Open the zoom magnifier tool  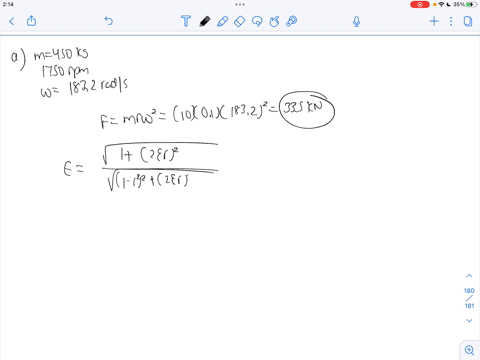coord(469,350)
